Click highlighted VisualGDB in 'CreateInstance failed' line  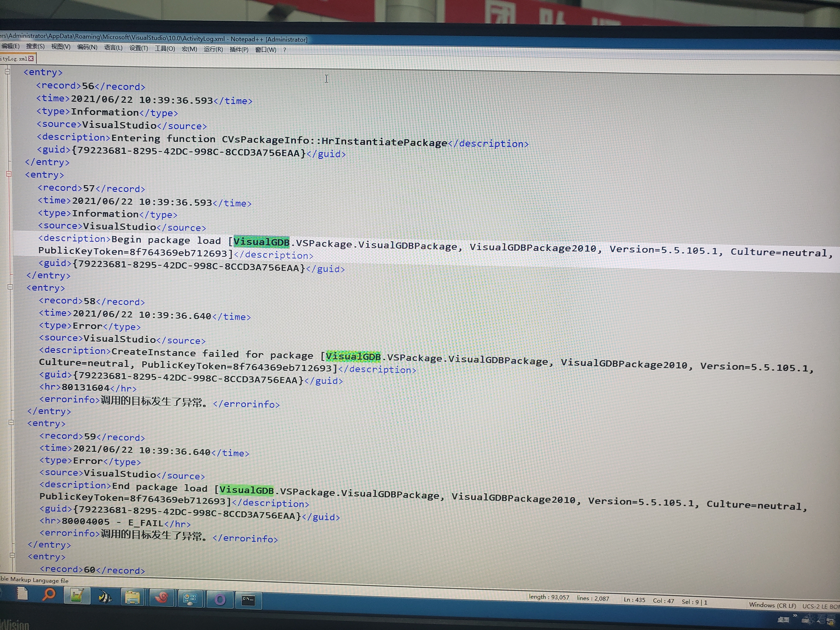[353, 356]
